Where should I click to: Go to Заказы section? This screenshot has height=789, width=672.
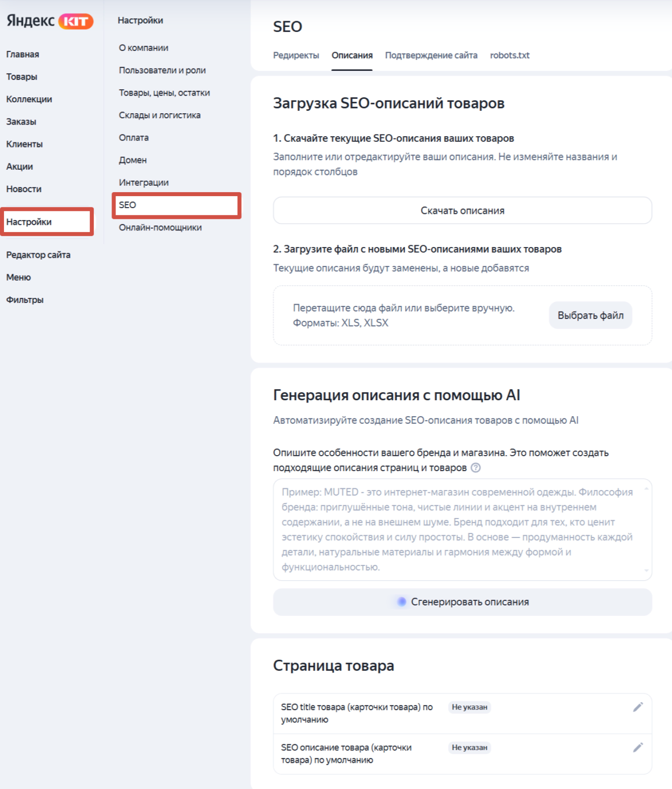point(21,122)
